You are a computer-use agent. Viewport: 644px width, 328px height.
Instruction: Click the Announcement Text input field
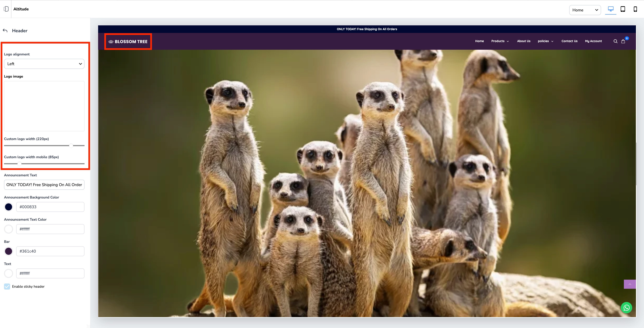click(x=44, y=185)
